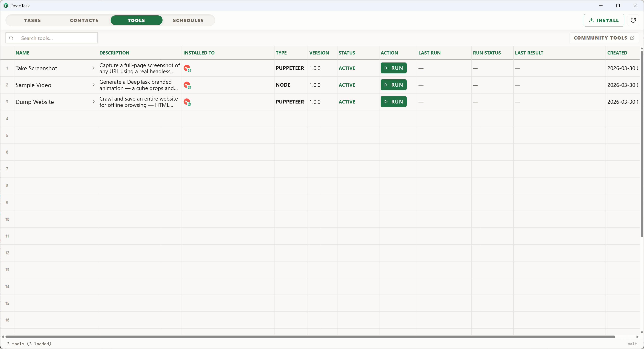This screenshot has width=644, height=349.
Task: Open the Schedules tab
Action: [188, 20]
